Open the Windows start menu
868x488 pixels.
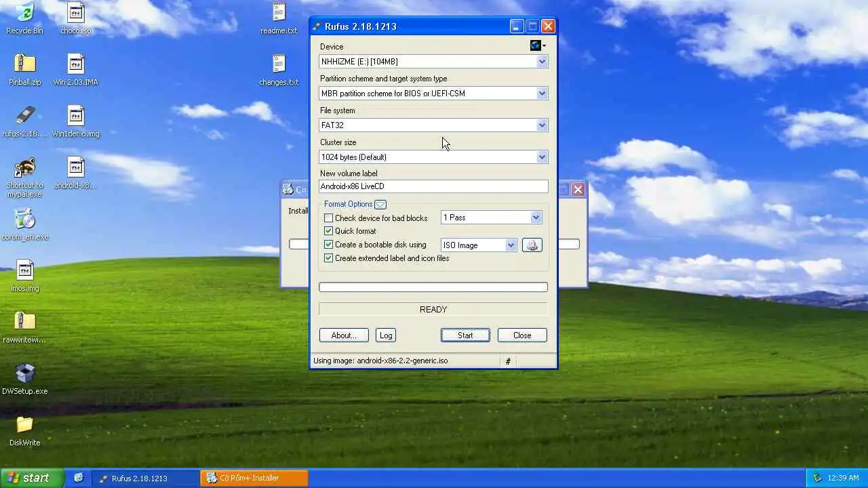click(x=32, y=478)
